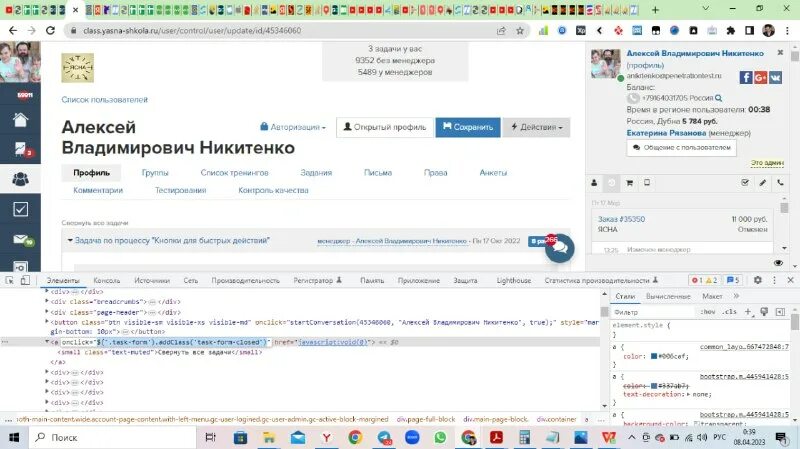Click color swatch for #006cef
The image size is (800, 449).
click(654, 356)
